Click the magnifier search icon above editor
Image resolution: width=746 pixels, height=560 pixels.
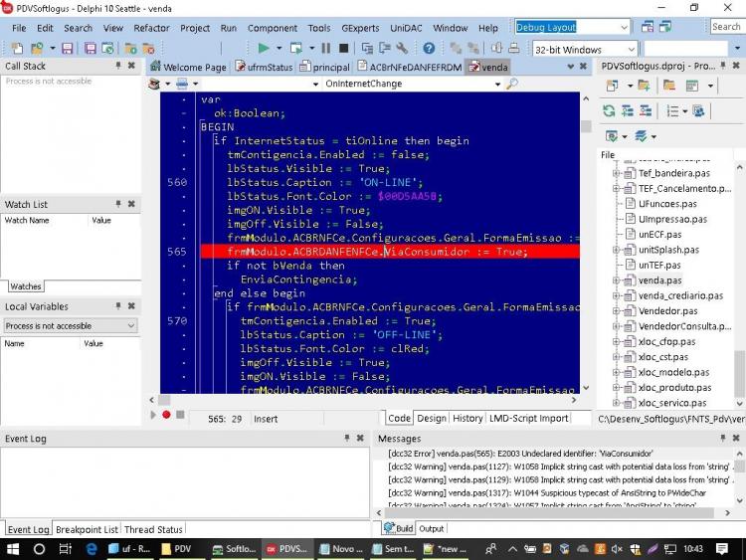(x=512, y=84)
